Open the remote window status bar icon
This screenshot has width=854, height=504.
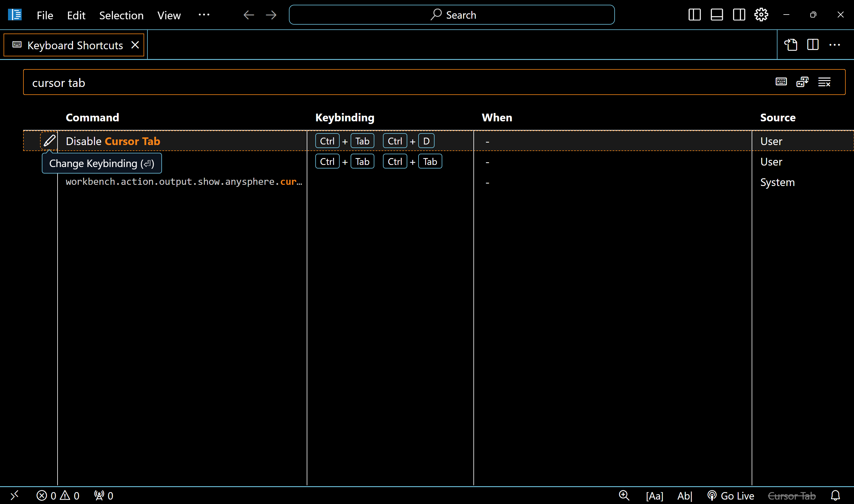pyautogui.click(x=14, y=495)
